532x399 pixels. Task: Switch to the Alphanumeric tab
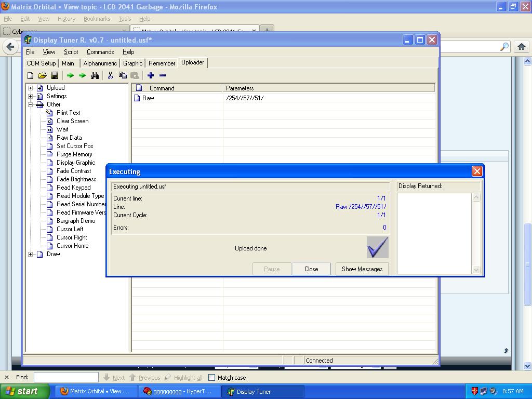pos(100,63)
